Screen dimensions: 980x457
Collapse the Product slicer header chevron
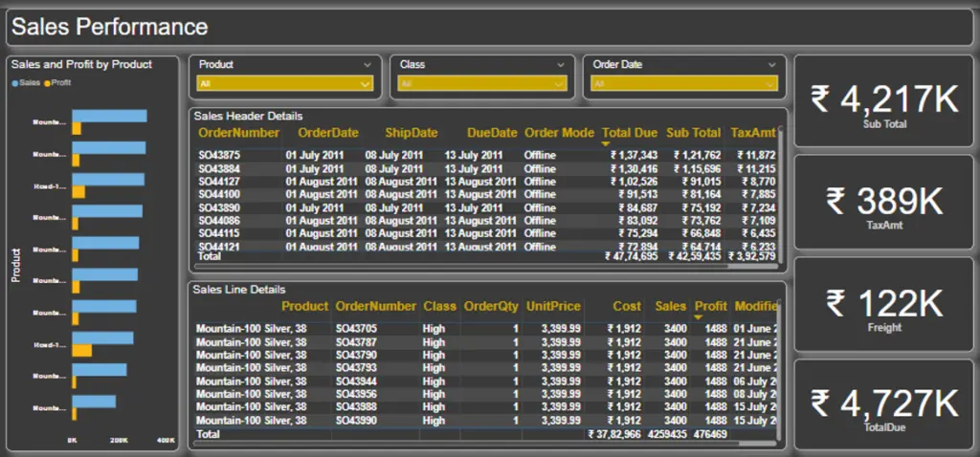[367, 65]
